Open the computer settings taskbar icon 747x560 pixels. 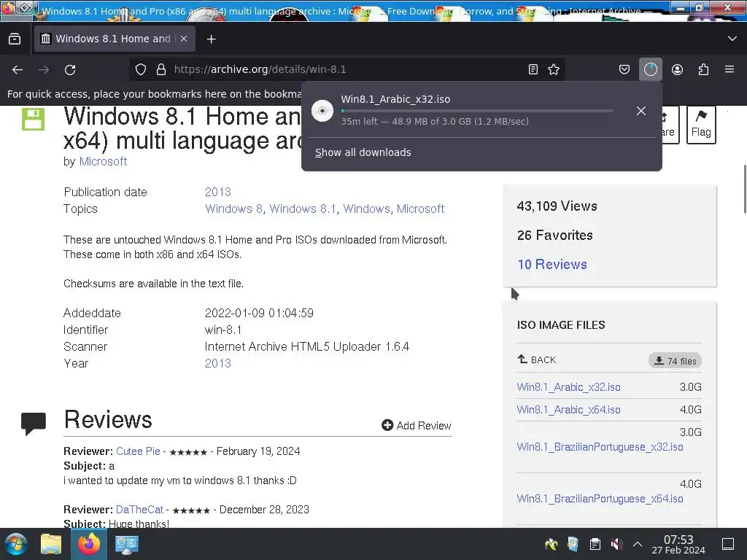[126, 544]
